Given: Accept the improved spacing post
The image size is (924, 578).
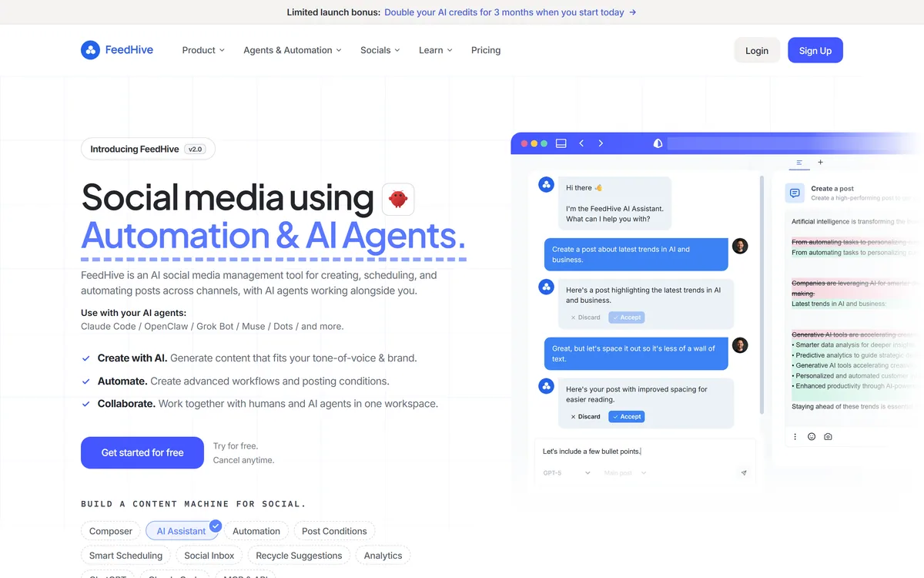Looking at the screenshot, I should (x=626, y=416).
